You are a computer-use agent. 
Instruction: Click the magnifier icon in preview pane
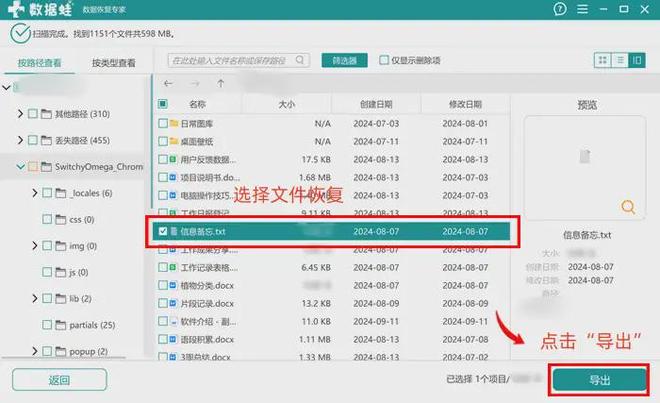point(628,207)
